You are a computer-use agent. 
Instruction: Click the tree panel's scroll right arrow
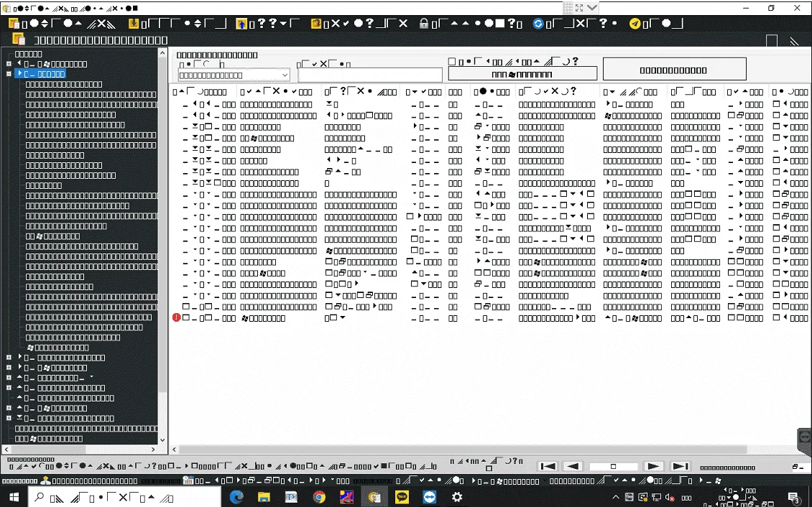click(x=153, y=450)
